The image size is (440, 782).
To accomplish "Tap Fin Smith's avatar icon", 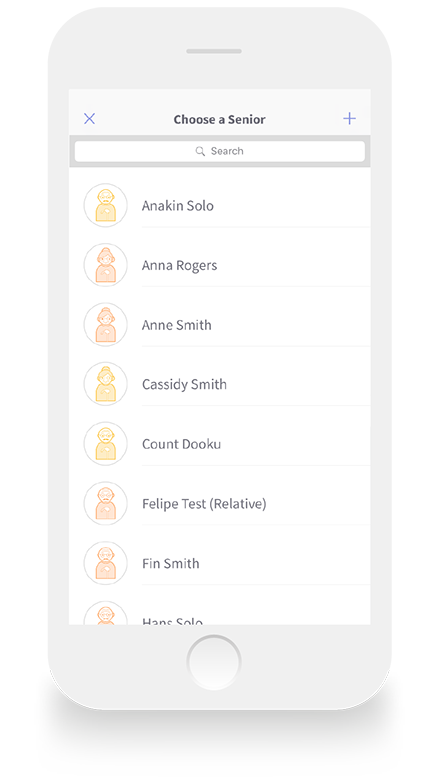I will tap(105, 563).
